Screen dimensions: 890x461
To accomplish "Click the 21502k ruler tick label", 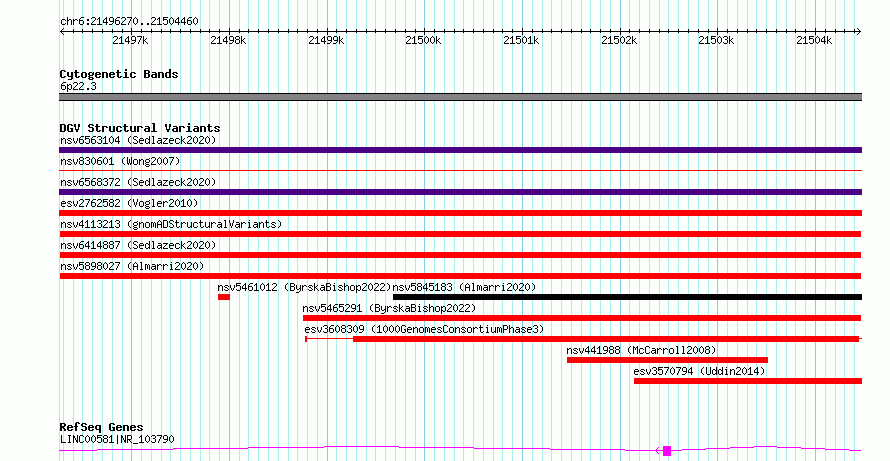I will (619, 40).
